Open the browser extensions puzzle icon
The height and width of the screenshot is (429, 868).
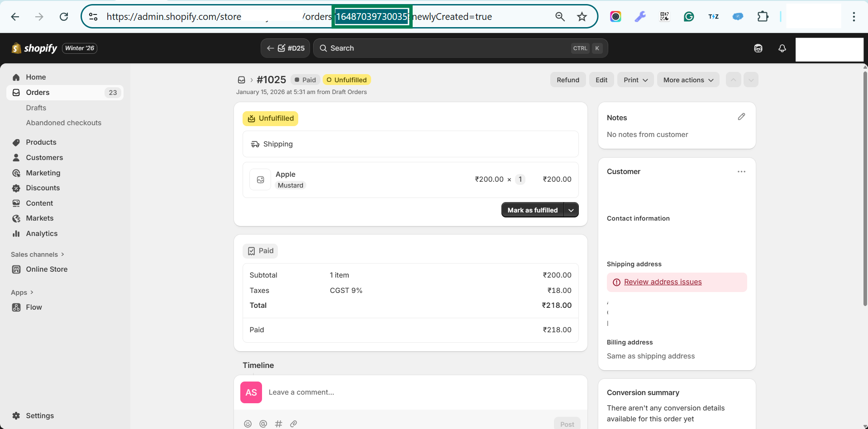(763, 17)
